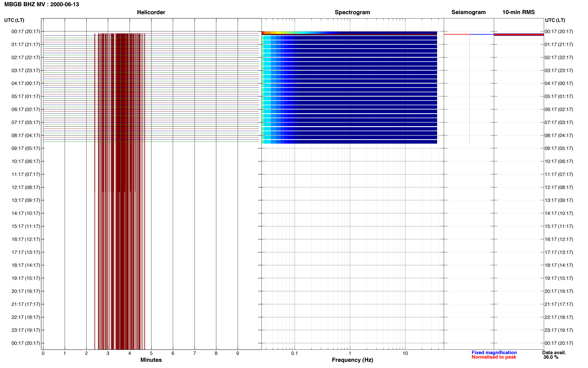Click '08:17 (04:17)' on the helicorder time axis
Screen dimensions: 588x368
tap(26, 135)
